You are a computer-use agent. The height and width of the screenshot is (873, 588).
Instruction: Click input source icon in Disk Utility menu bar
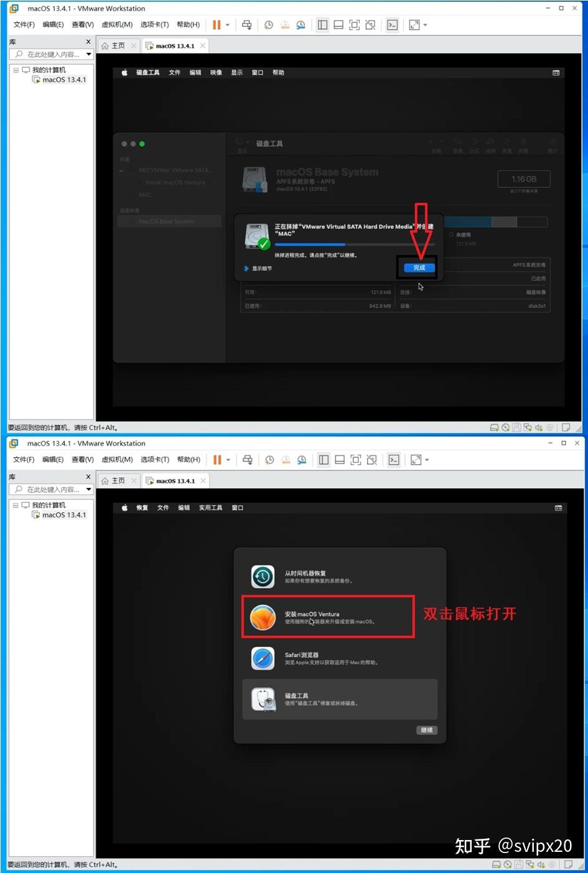pos(556,73)
